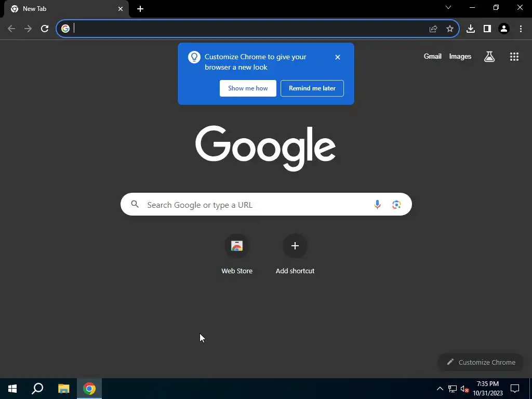Search by image with Google Lens
The width and height of the screenshot is (532, 399).
[396, 205]
